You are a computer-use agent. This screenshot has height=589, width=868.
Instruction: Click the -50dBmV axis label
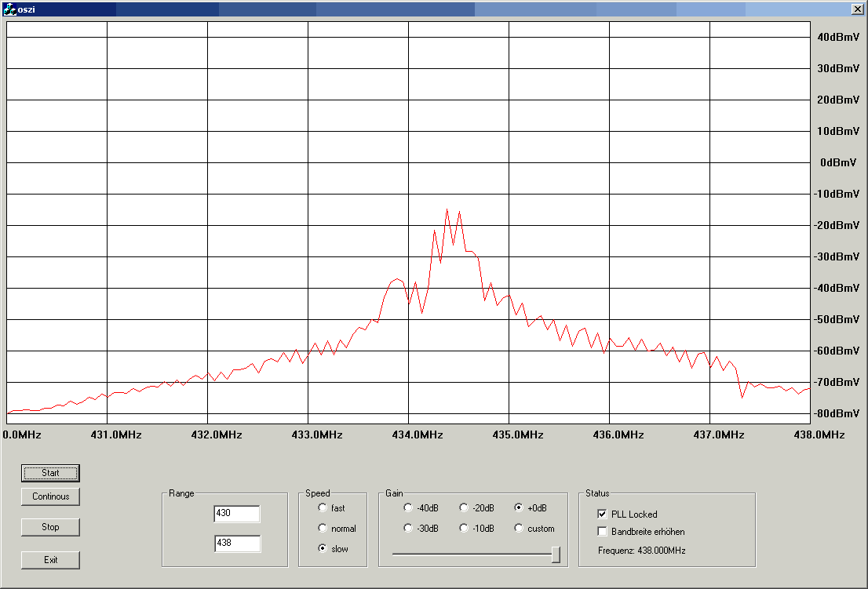tap(837, 320)
